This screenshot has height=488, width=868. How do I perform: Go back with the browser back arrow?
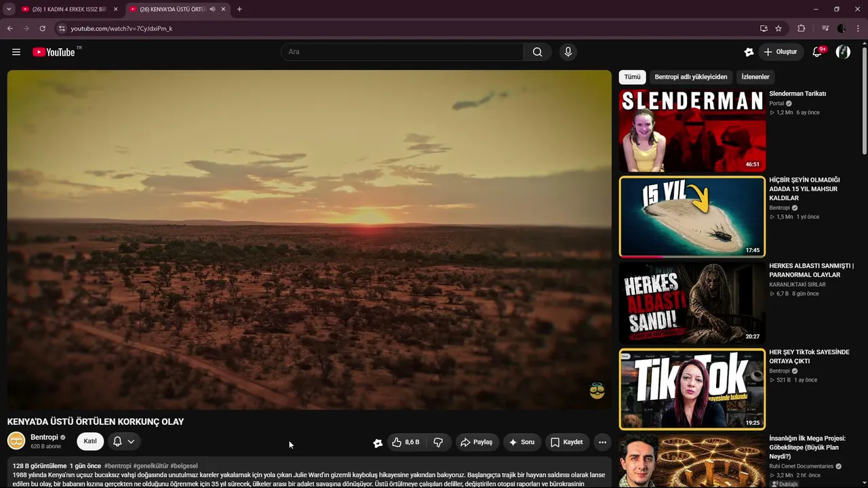pyautogui.click(x=9, y=28)
